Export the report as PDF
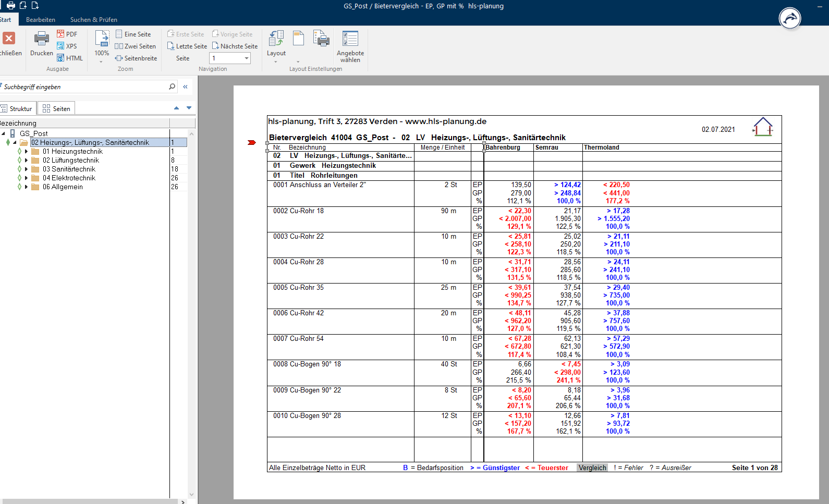This screenshot has width=829, height=504. (67, 34)
